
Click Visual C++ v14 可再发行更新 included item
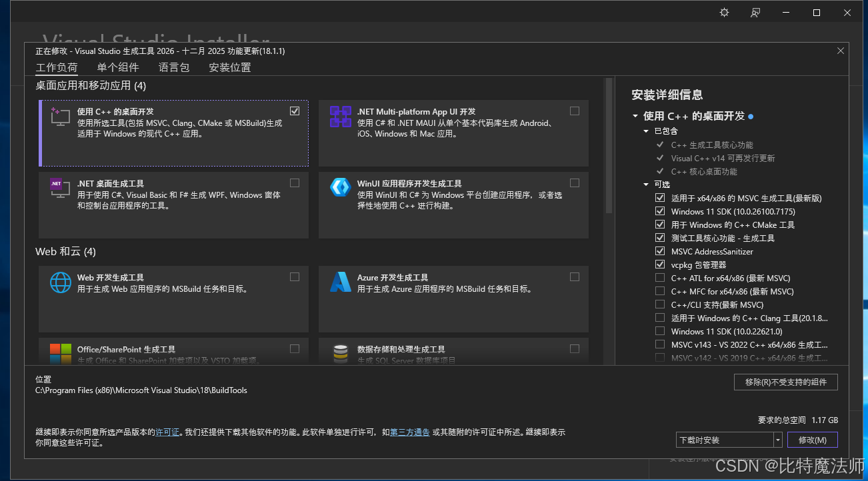[x=723, y=158]
